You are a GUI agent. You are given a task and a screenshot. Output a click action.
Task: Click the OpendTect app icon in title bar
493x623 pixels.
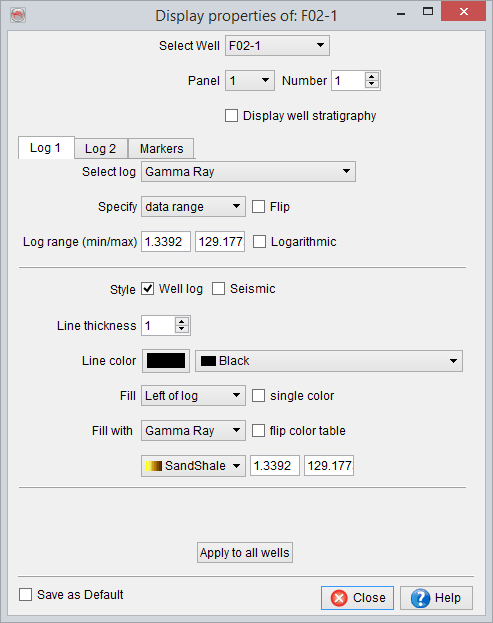[18, 15]
